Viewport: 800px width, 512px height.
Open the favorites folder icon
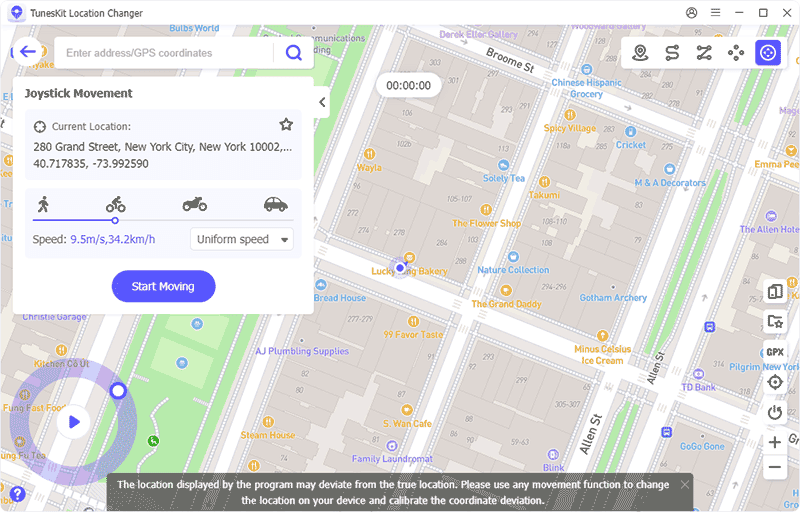pos(775,322)
